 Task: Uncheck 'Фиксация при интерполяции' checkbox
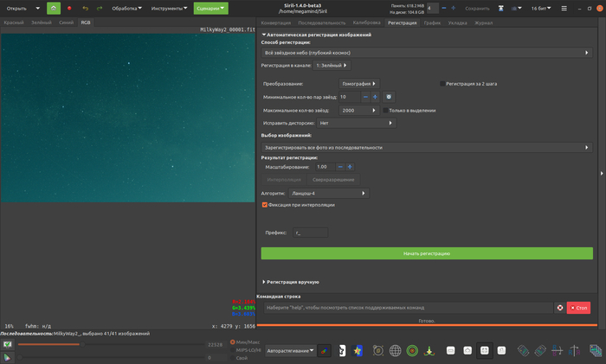(265, 205)
